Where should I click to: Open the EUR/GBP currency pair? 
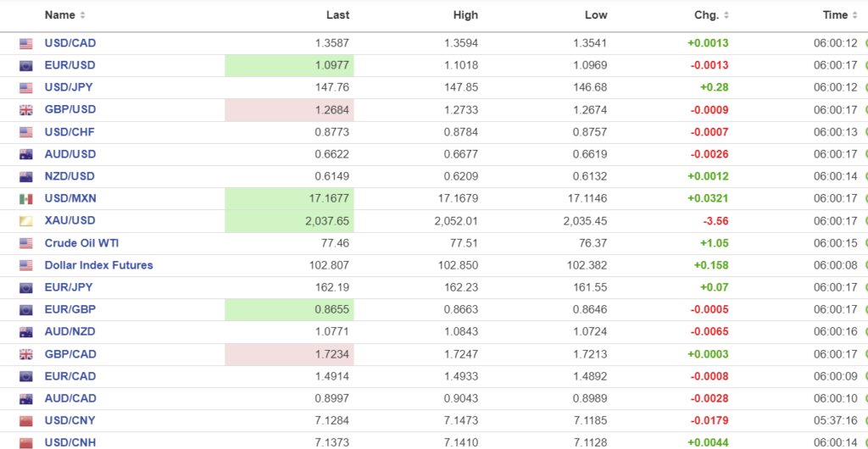pos(70,309)
